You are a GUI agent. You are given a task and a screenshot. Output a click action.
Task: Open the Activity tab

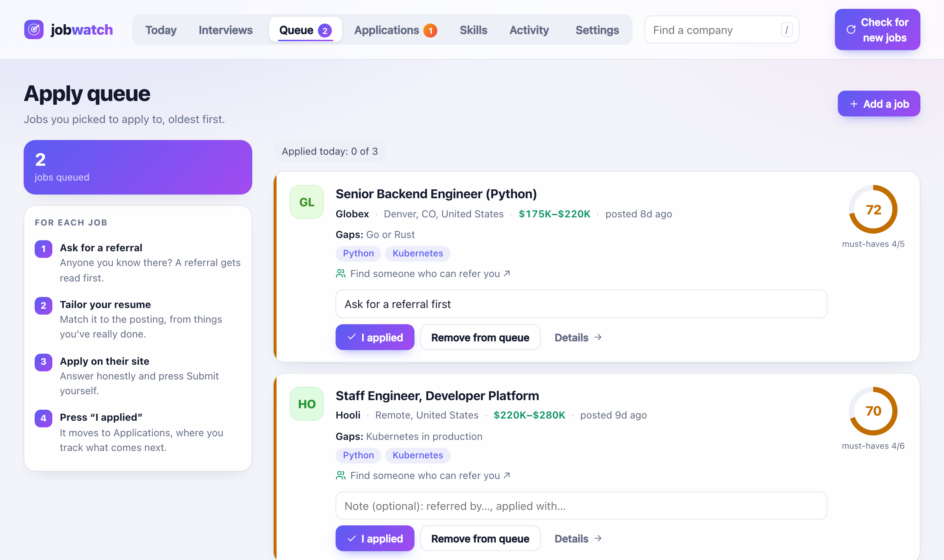pos(529,30)
